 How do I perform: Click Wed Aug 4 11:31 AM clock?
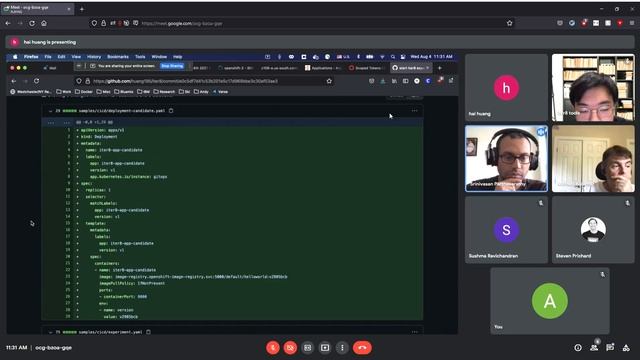(431, 57)
